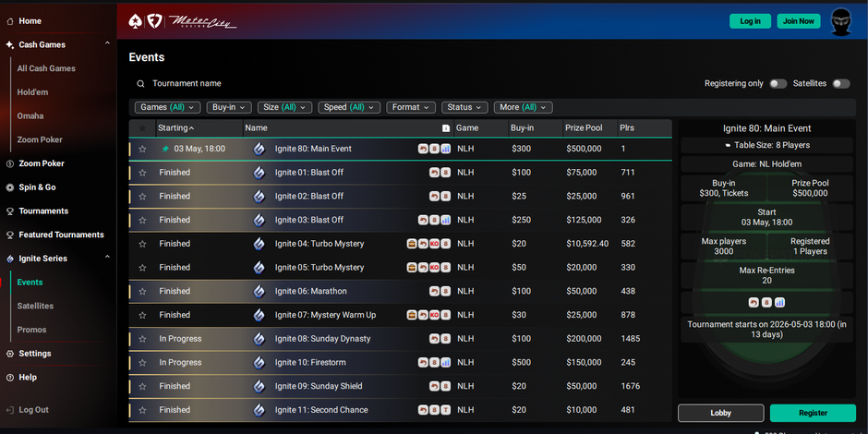Click the PokerStars FanDuel logo in header
The width and height of the screenshot is (868, 434).
(146, 20)
